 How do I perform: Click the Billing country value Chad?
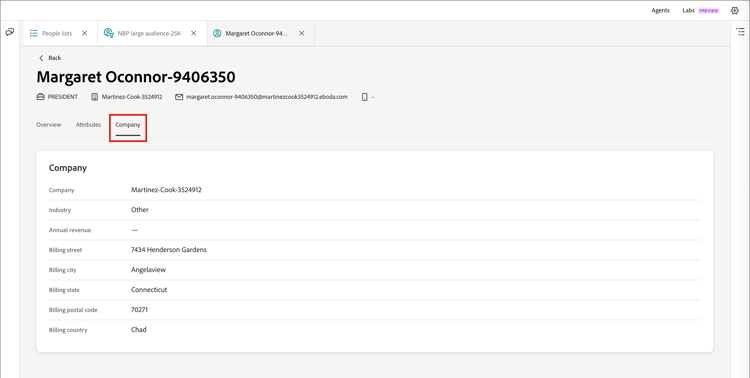click(x=139, y=330)
